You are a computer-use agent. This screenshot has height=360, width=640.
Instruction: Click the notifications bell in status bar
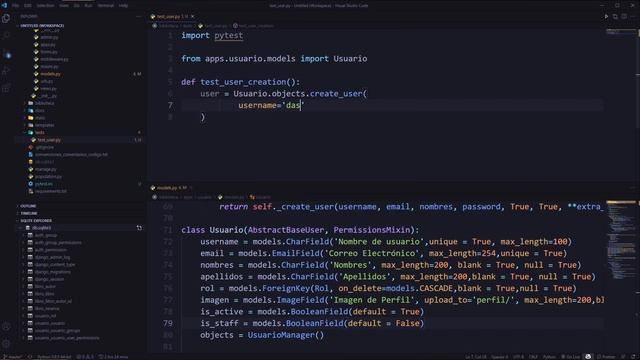point(633,357)
